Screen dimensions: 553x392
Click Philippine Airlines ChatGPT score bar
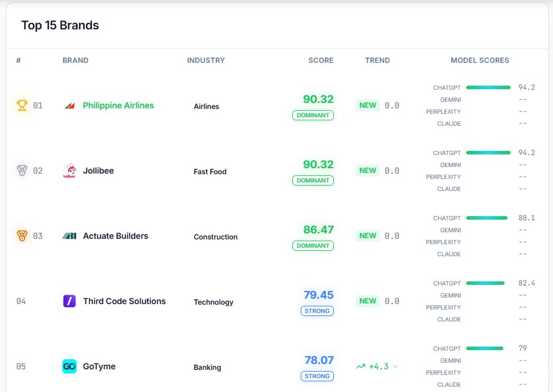point(488,87)
